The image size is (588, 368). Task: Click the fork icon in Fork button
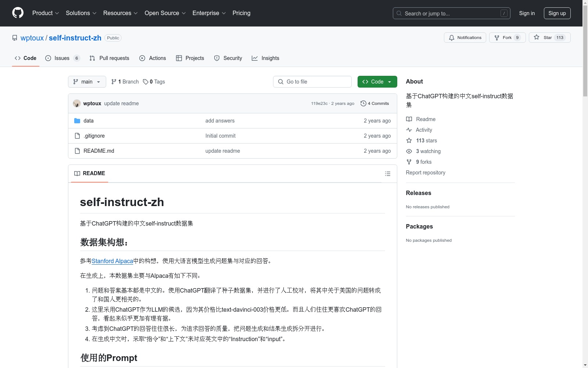(497, 38)
